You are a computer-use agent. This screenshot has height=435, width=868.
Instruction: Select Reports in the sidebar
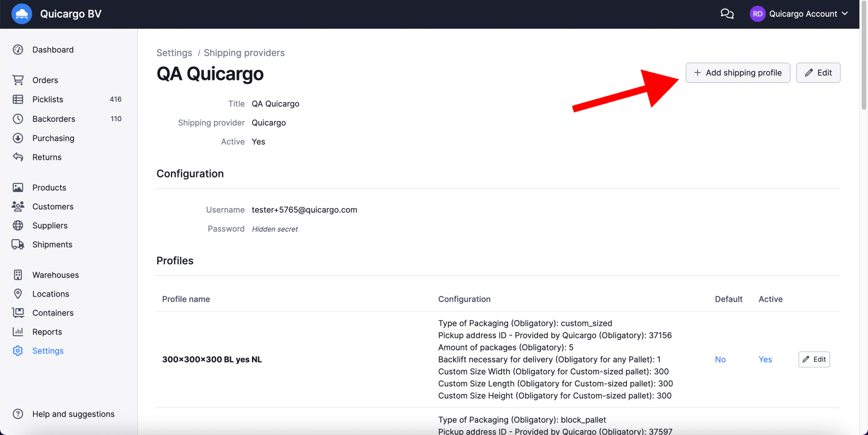47,332
